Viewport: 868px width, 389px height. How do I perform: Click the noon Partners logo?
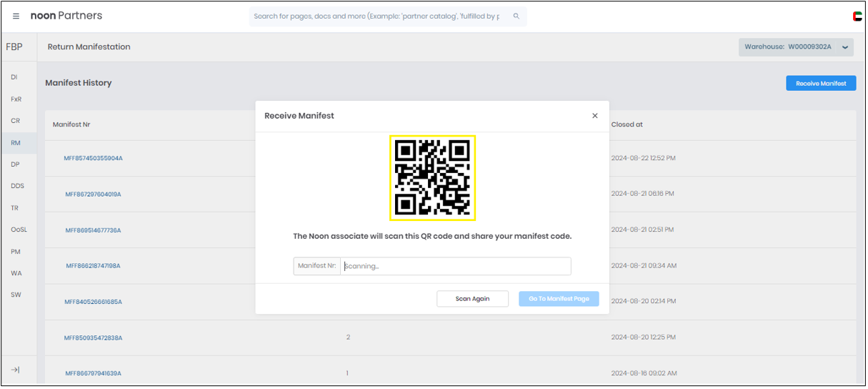[x=66, y=16]
